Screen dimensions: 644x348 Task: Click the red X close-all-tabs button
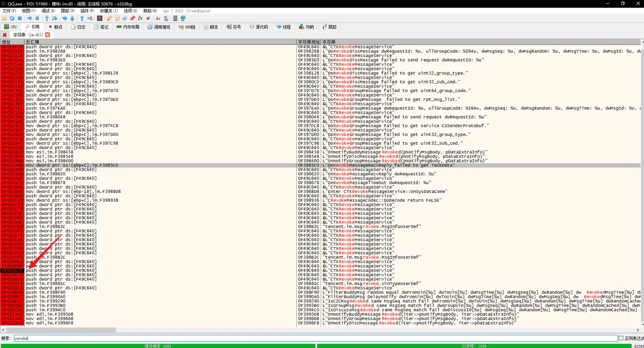(5, 35)
